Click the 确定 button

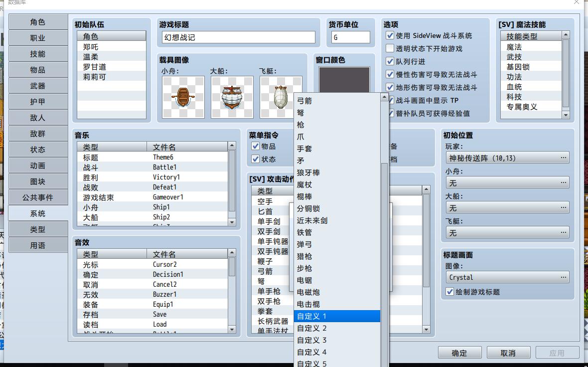(x=459, y=353)
